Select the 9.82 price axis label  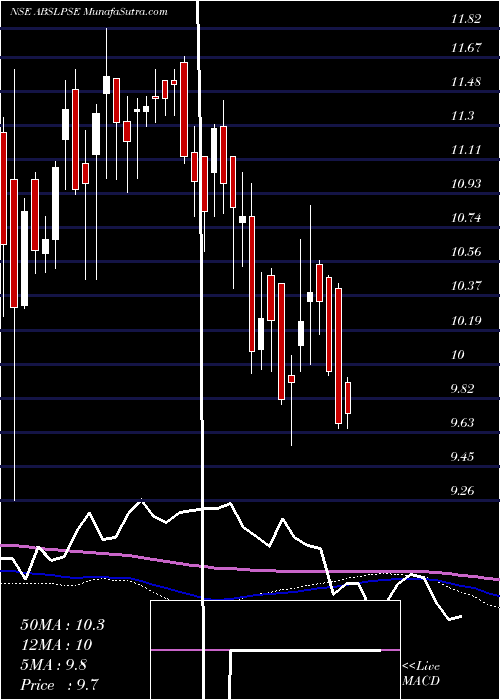coord(463,388)
